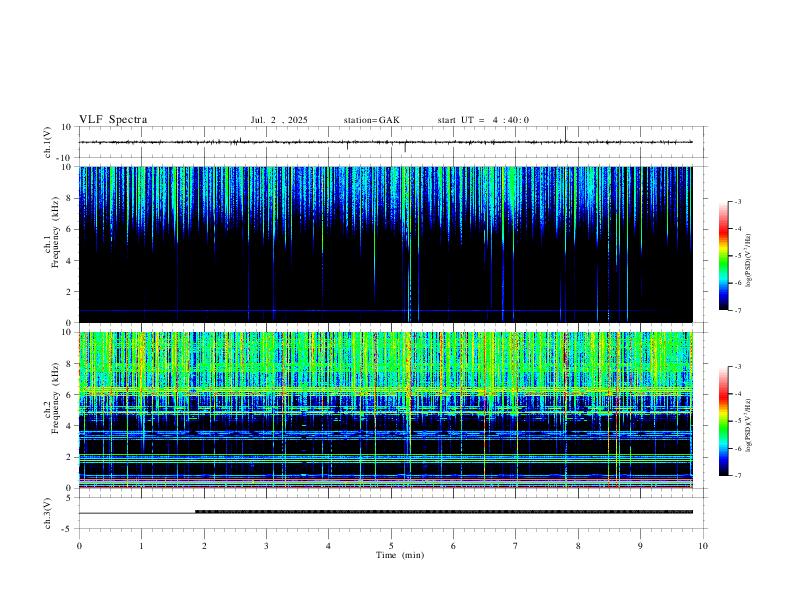Click the ch.3 thick black signal trace

coord(443,512)
